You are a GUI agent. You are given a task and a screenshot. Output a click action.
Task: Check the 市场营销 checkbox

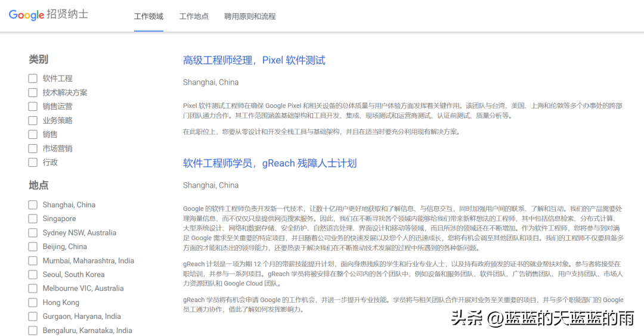(x=33, y=148)
